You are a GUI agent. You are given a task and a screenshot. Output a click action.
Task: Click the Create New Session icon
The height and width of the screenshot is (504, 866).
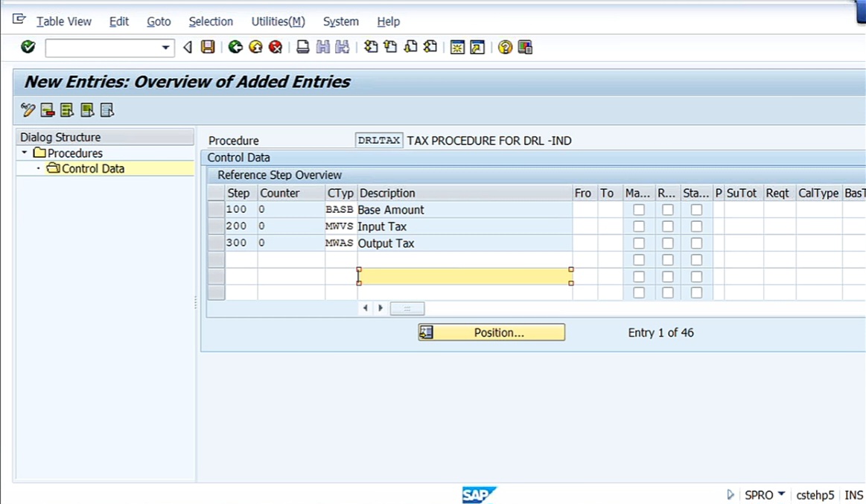[457, 47]
